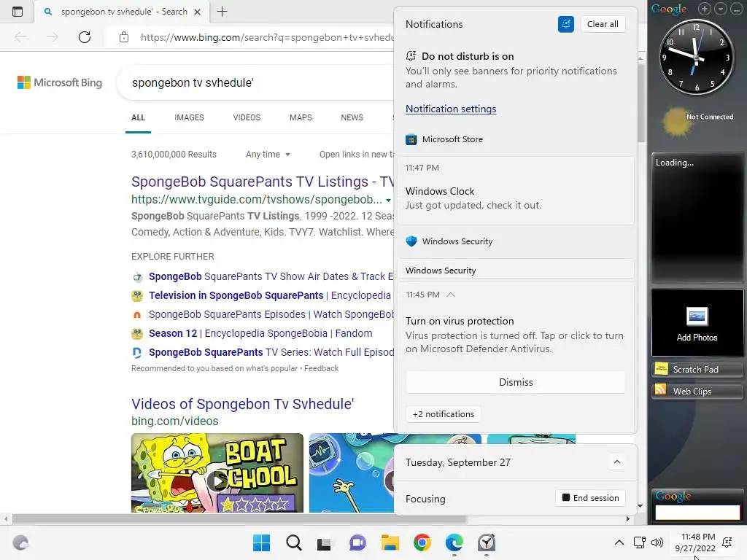Switch to the IMAGES tab

pos(189,117)
